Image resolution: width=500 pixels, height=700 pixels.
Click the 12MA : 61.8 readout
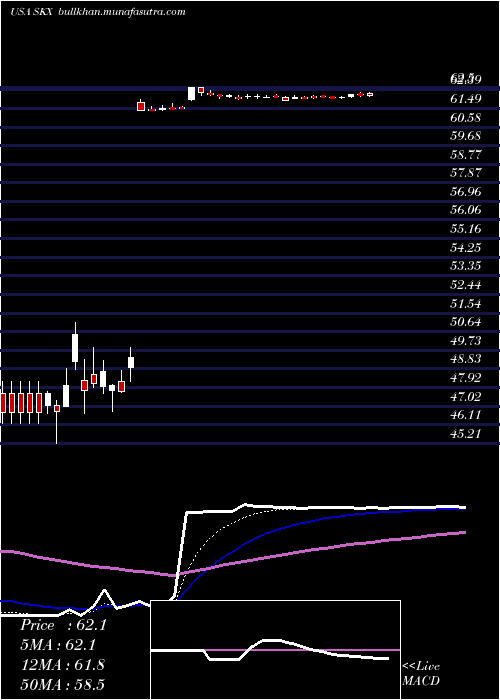tap(62, 664)
